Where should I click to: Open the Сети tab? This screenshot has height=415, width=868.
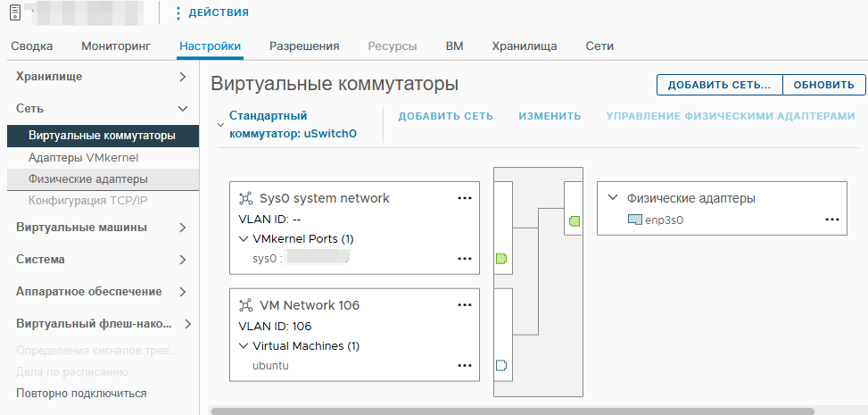(x=599, y=46)
